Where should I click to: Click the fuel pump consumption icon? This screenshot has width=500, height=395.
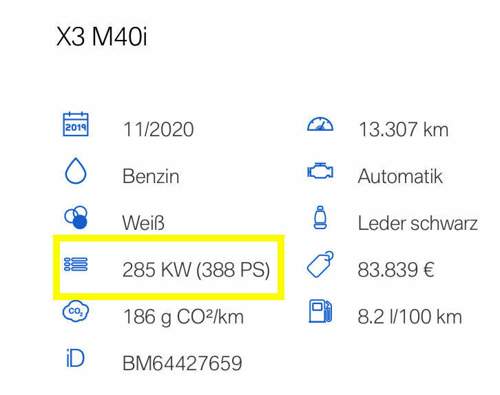coord(320,311)
